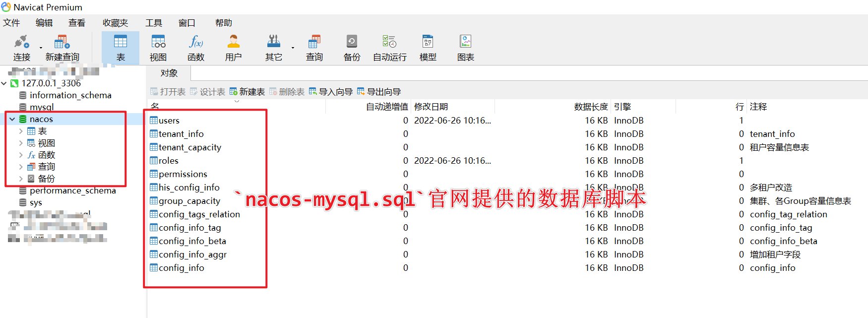Click the 新建表 button
Viewport: 868px width, 318px height.
coord(247,92)
